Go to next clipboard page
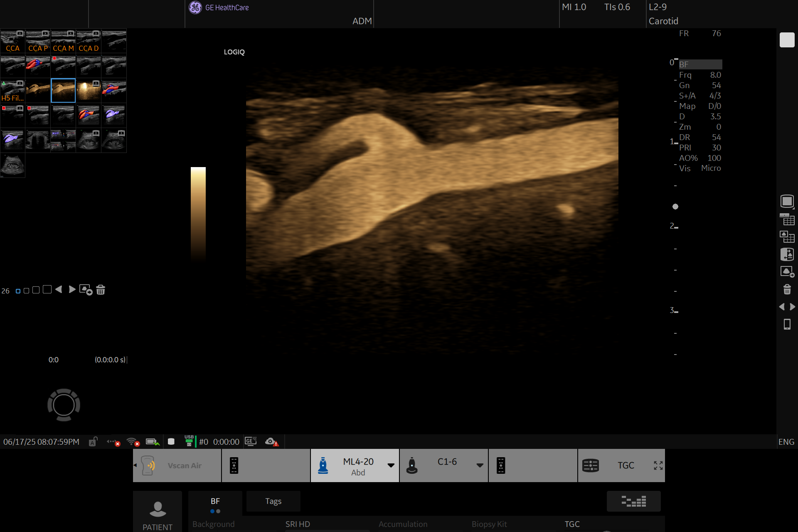Screen dimensions: 798x532 pos(72,289)
